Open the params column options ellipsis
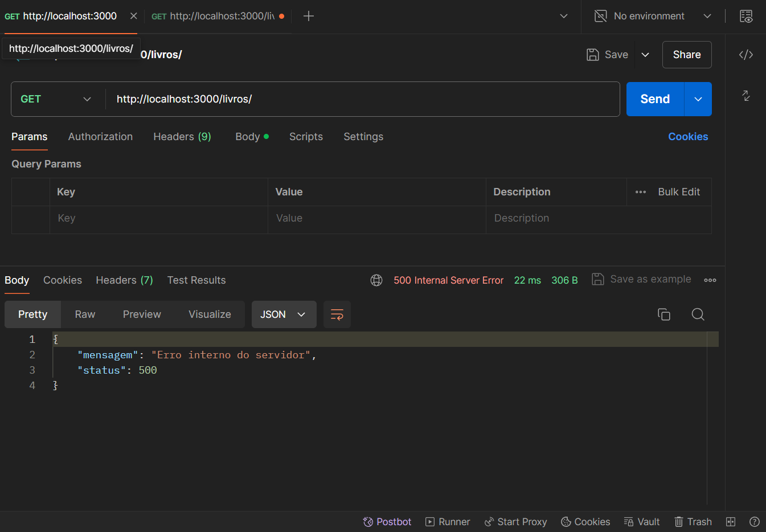The image size is (766, 532). pos(641,192)
